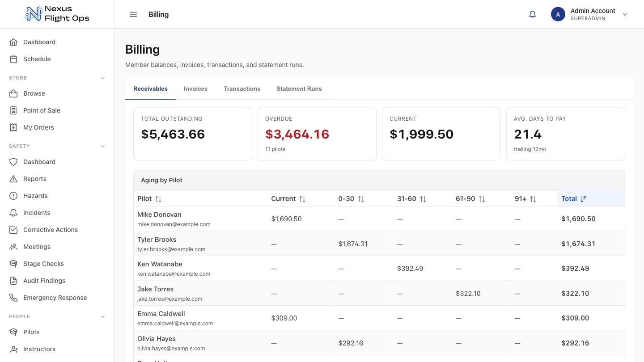644x362 pixels.
Task: Click the Point of Sale calculator icon
Action: pyautogui.click(x=13, y=110)
